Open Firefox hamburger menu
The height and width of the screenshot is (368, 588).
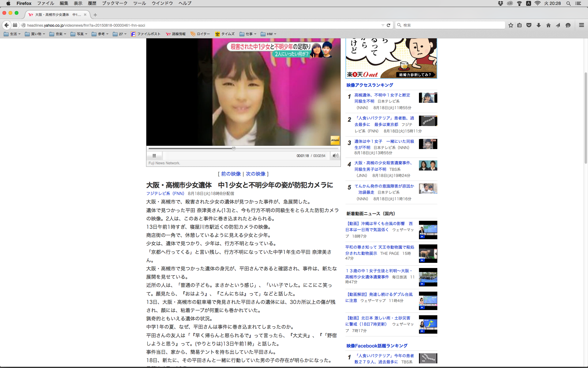581,25
